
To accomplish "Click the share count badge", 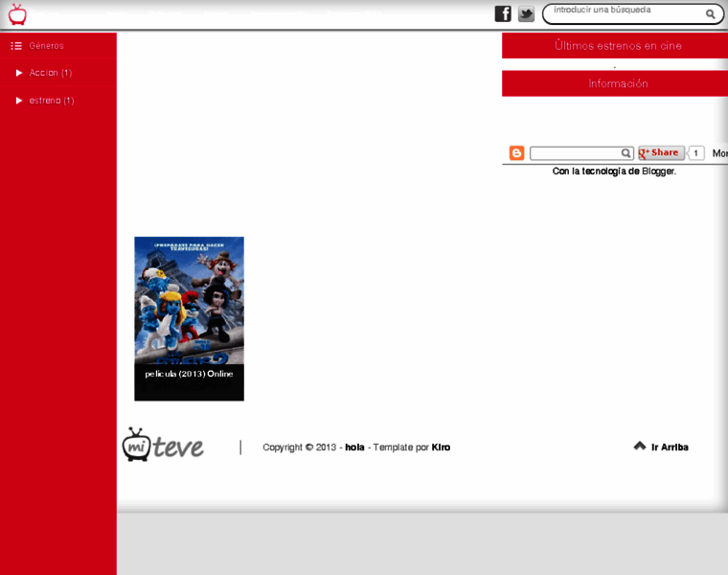I will coord(696,153).
